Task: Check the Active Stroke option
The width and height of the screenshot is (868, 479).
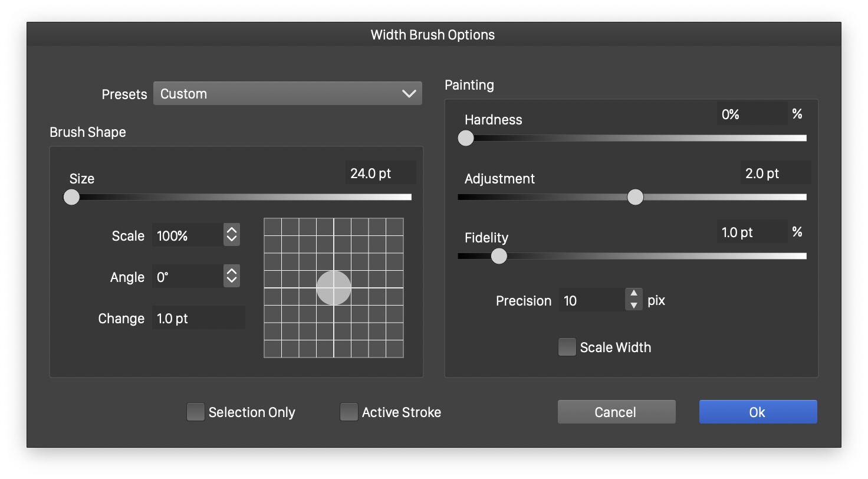Action: click(x=349, y=412)
